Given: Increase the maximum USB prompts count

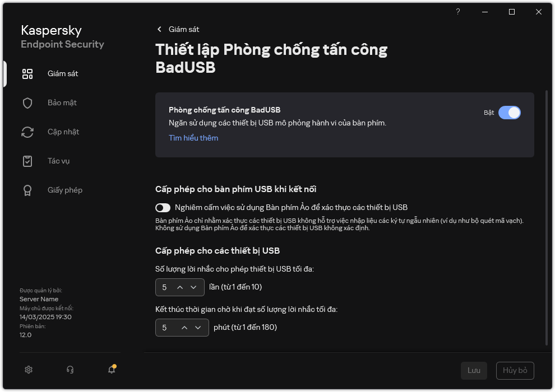Looking at the screenshot, I should (180, 287).
